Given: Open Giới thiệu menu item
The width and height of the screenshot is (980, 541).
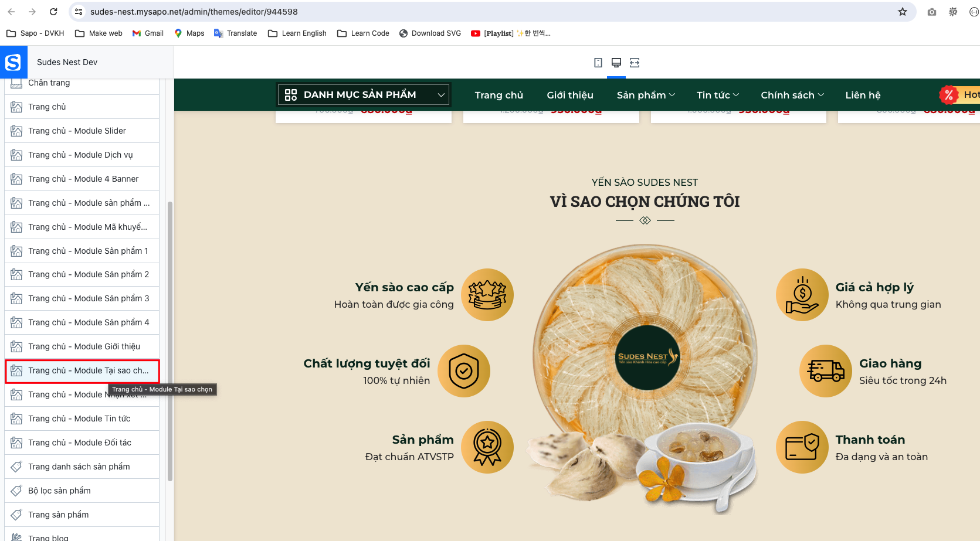Looking at the screenshot, I should (x=570, y=95).
